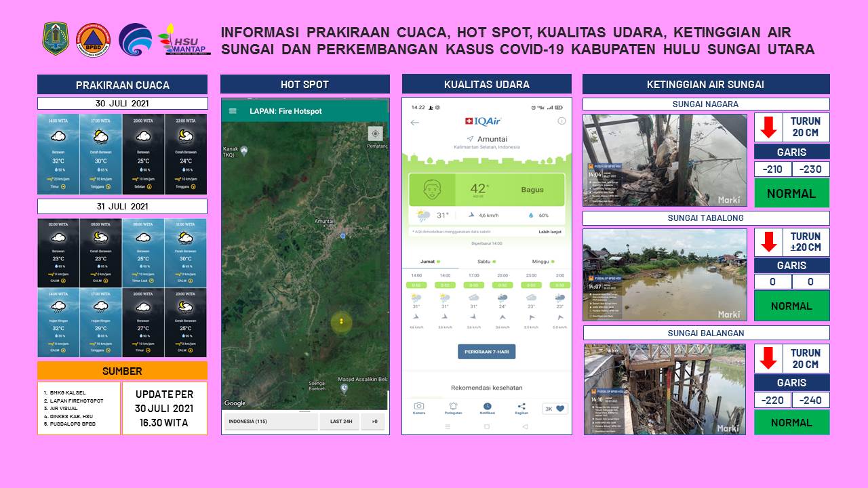This screenshot has width=868, height=488.
Task: Open the Sungai Nagara river photo
Action: (665, 160)
